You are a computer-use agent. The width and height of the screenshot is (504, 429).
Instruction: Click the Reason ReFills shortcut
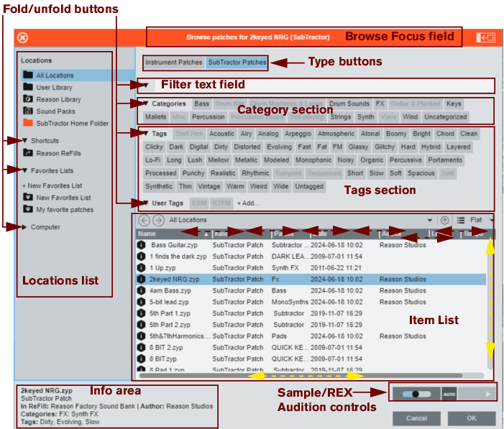[x=58, y=153]
